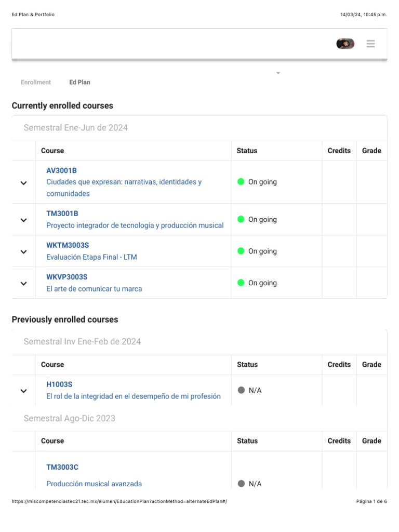Open the AV3001B course code link
This screenshot has height=532, width=399.
[61, 170]
